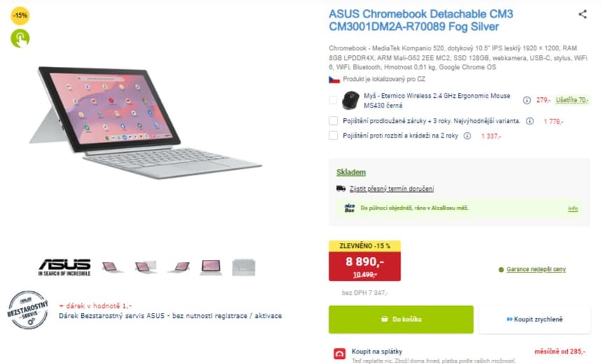602x364 pixels.
Task: Open info icon next to mouse offer
Action: pyautogui.click(x=528, y=100)
